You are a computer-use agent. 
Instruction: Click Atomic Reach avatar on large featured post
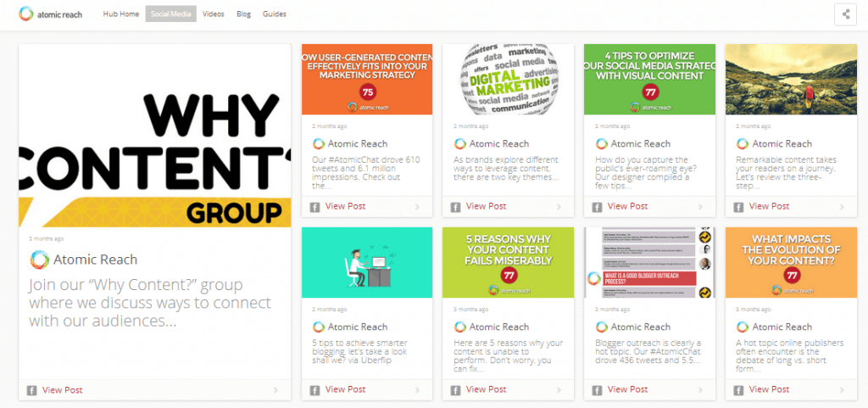tap(38, 260)
